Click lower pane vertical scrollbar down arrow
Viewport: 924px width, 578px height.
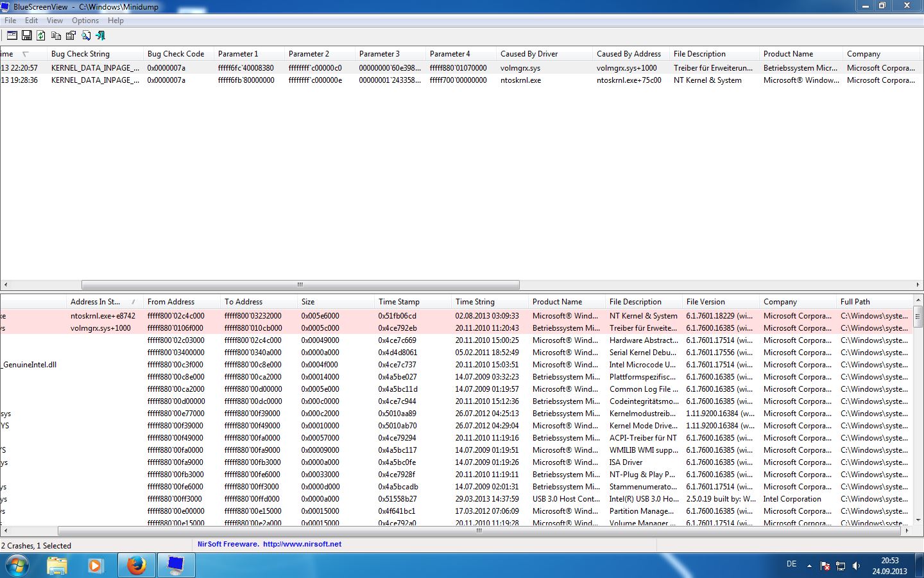pos(918,521)
